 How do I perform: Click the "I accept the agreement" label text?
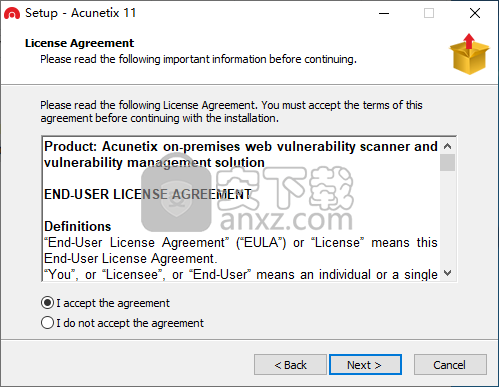(x=113, y=303)
